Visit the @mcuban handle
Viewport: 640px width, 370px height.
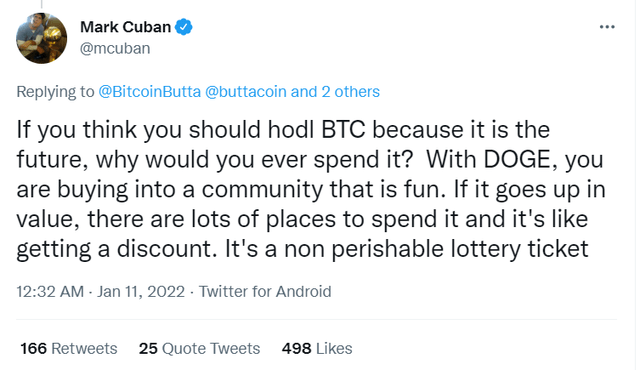[x=115, y=49]
